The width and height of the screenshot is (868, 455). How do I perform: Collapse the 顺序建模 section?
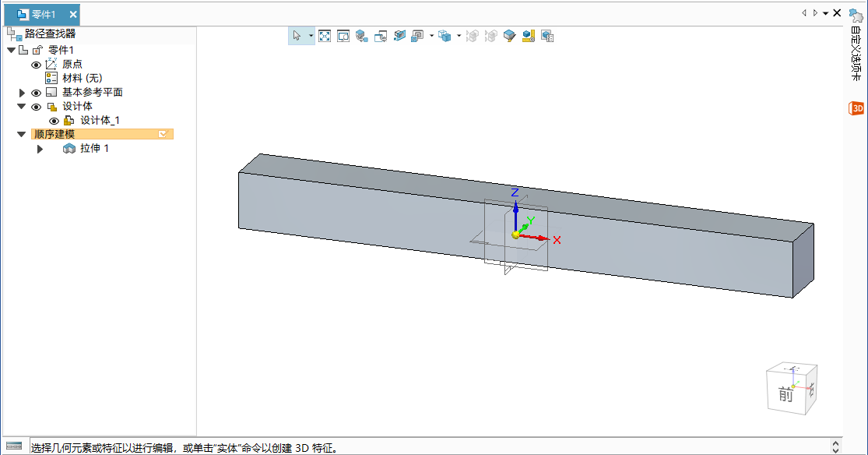click(x=21, y=134)
